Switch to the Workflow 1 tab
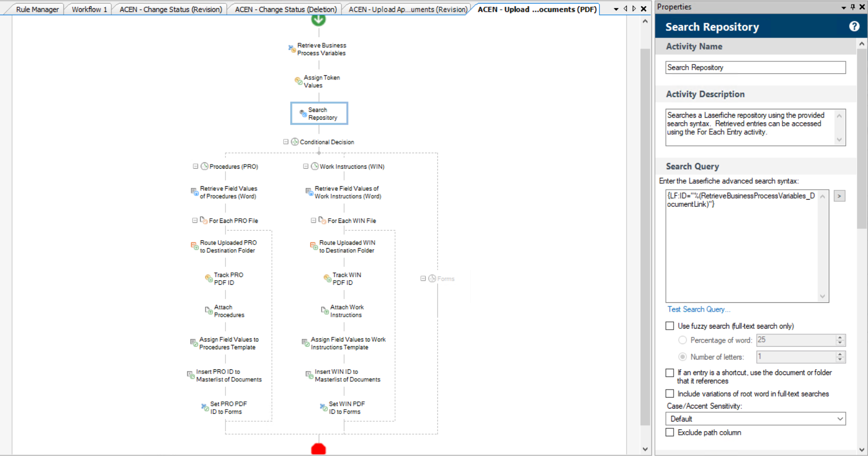The width and height of the screenshot is (868, 456). point(89,9)
